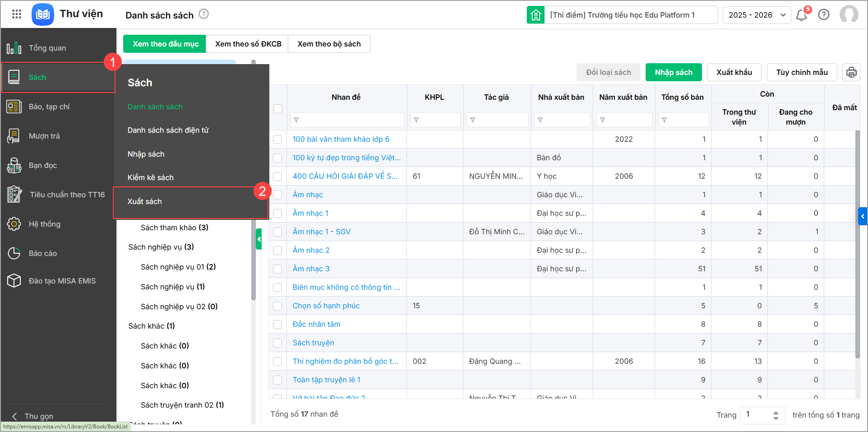Expand Sách khác (1) tree node
This screenshot has height=432, width=868.
point(152,326)
